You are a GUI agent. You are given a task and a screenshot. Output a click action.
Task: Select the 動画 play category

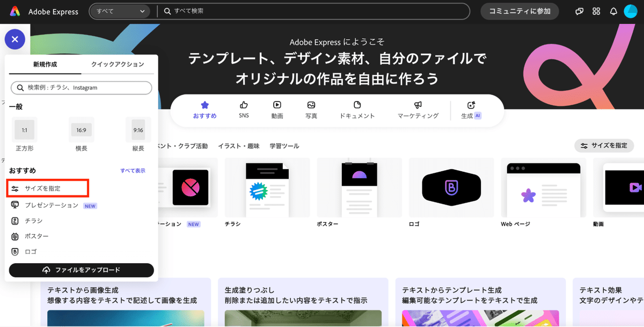coord(277,110)
